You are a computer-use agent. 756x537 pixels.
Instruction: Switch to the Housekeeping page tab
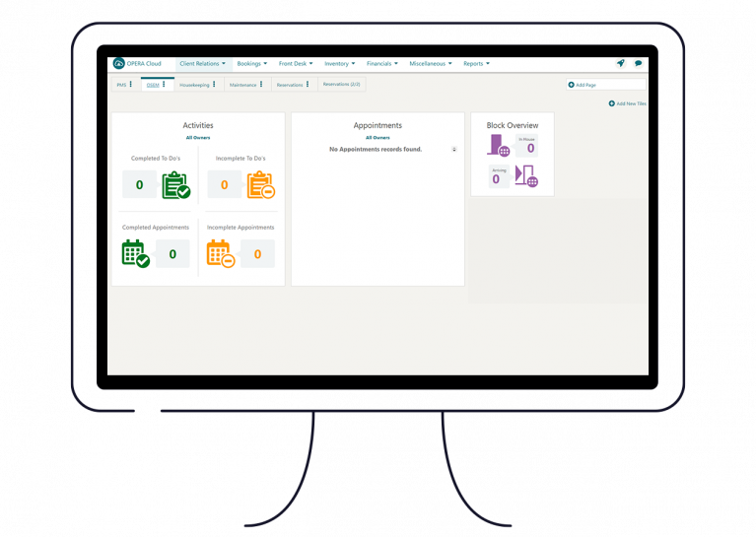point(194,85)
